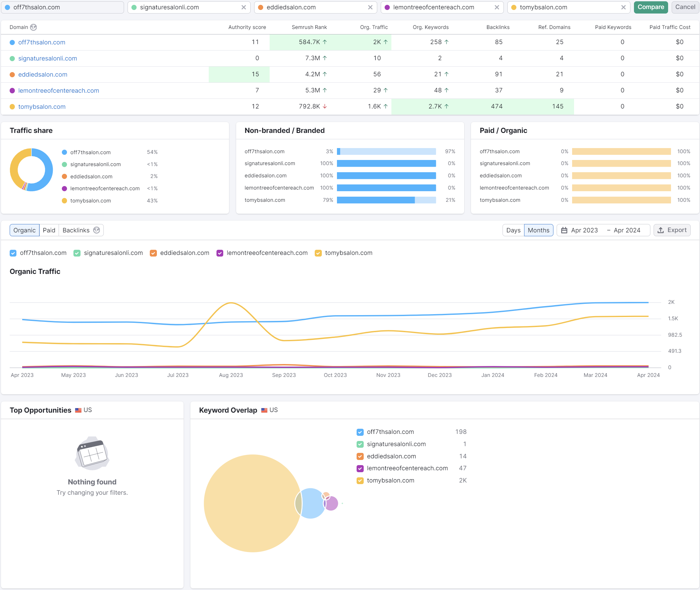Click the up arrow beside 1.6K Org. Traffic

tap(386, 106)
